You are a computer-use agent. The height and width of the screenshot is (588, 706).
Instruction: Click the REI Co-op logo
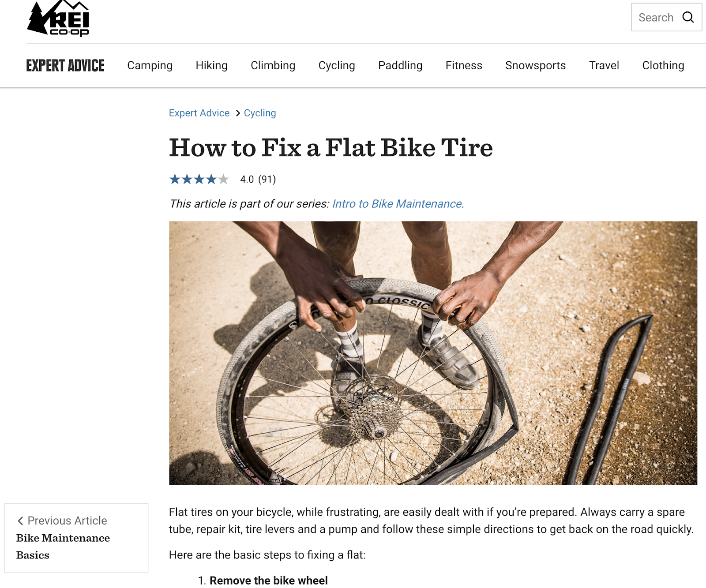pos(58,18)
